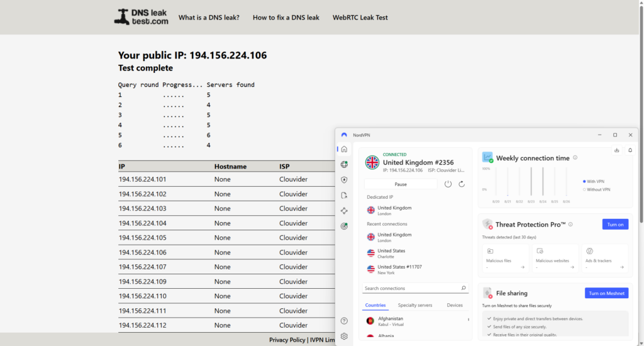Connect to recent United Kingdom London
Screen dimensions: 644x346
click(415, 237)
